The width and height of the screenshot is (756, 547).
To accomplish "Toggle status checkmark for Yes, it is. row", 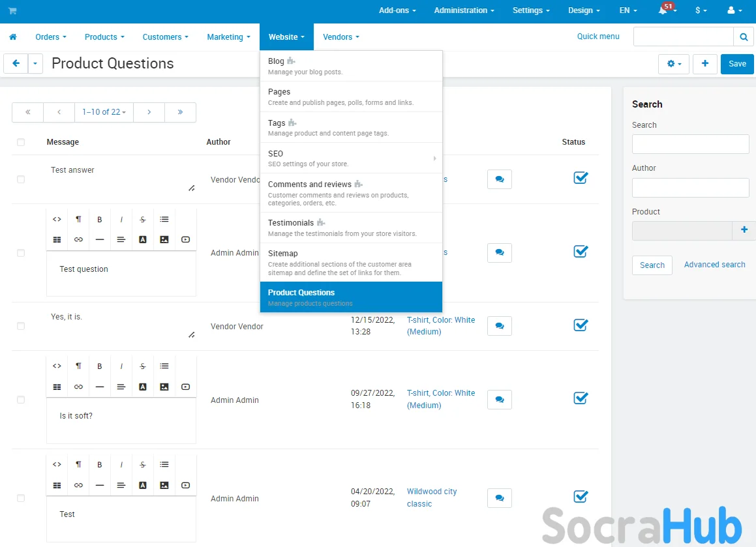I will [x=581, y=325].
